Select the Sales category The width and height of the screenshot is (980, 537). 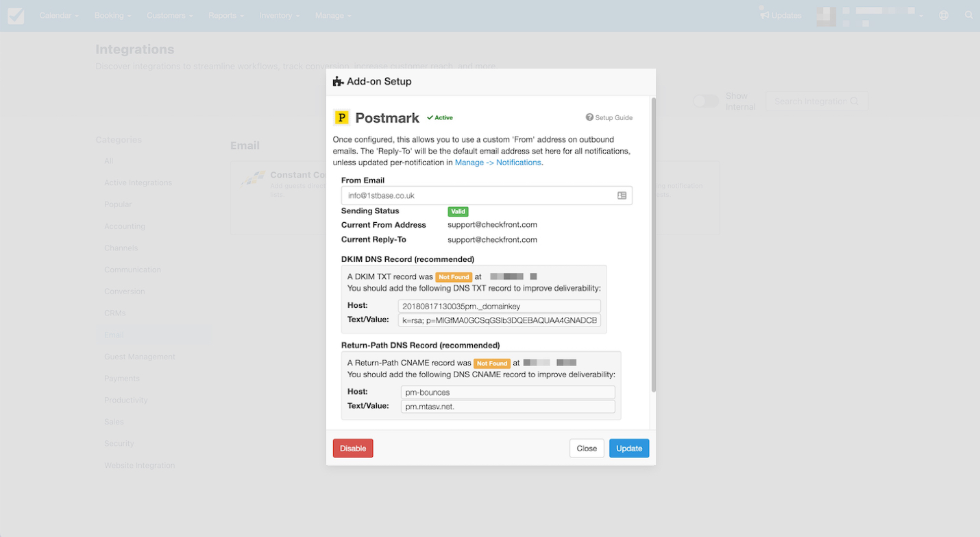pyautogui.click(x=114, y=422)
